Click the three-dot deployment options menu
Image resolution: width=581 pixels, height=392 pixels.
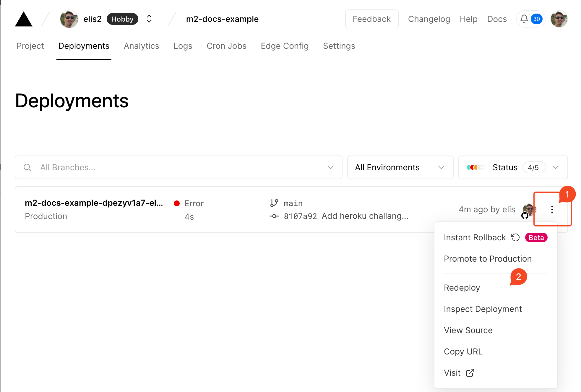pyautogui.click(x=552, y=210)
